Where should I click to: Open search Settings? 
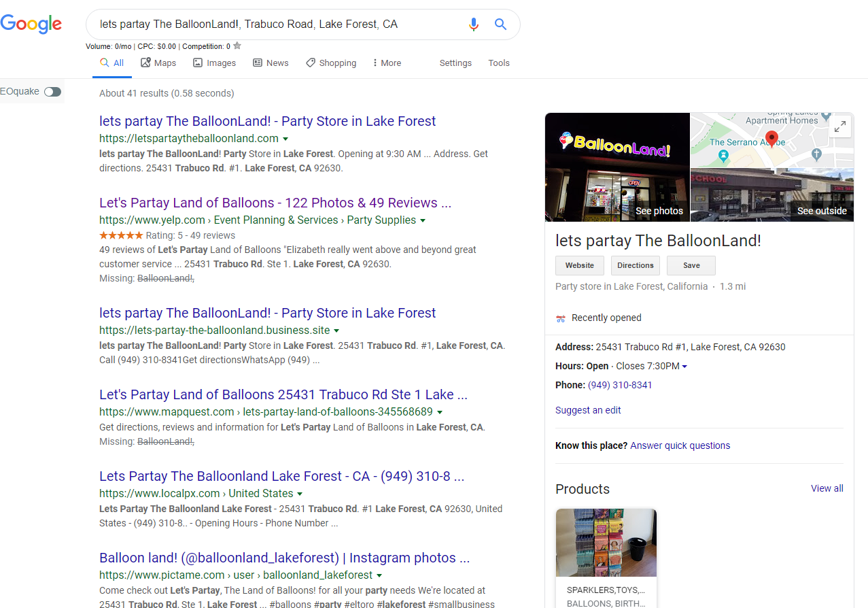coord(455,63)
